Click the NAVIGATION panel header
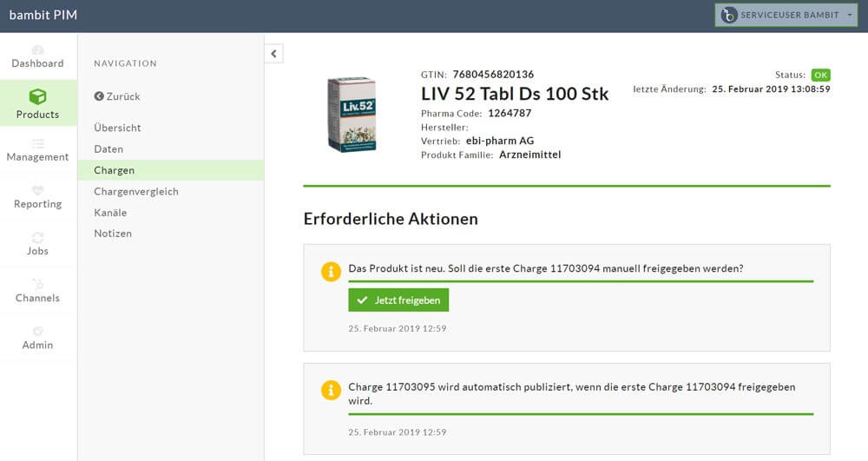The height and width of the screenshot is (461, 868). (125, 63)
